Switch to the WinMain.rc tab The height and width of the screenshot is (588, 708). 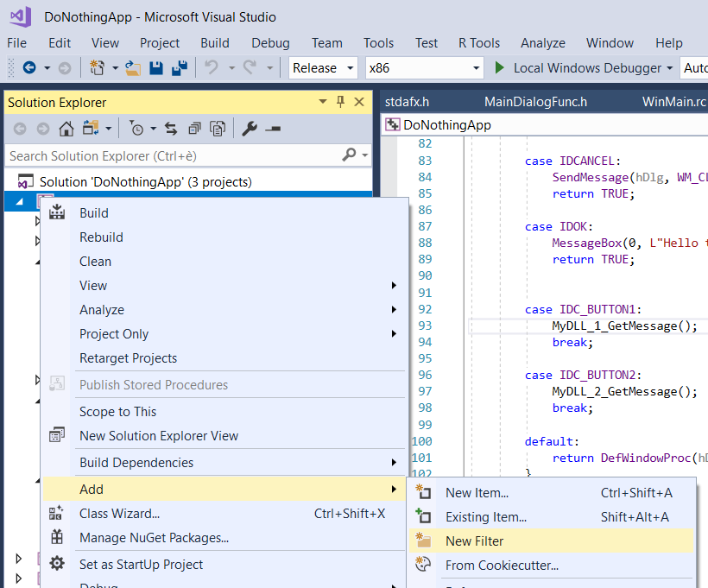(673, 102)
